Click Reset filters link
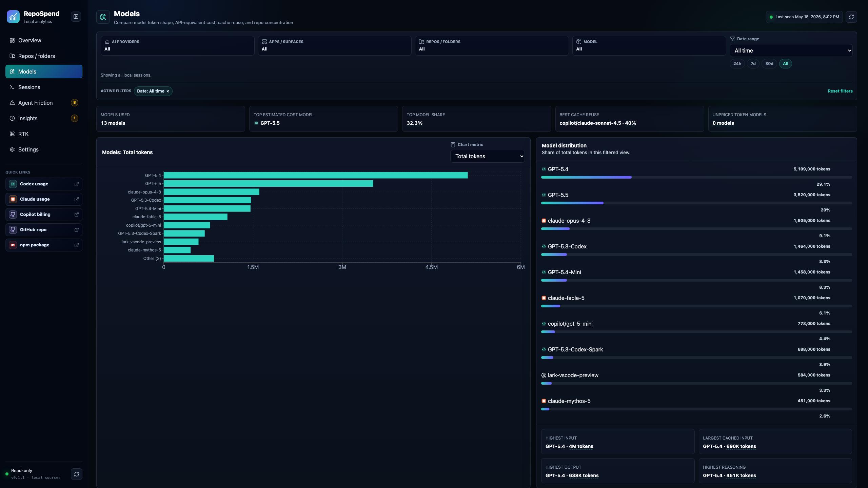Screen dimensions: 868x488 click(840, 91)
